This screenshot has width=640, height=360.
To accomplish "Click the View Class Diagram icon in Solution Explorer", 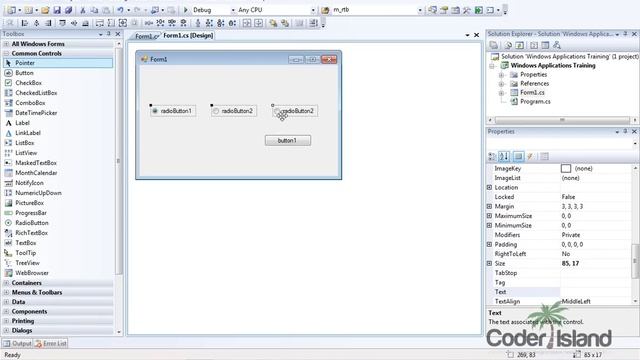I will coord(557,45).
